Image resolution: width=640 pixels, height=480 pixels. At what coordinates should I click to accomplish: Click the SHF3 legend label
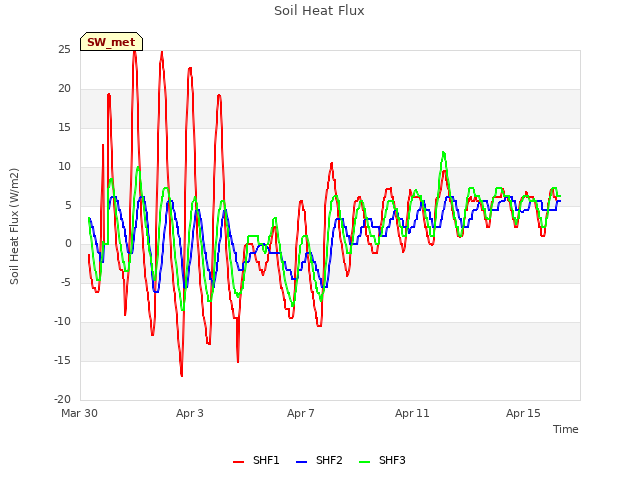click(392, 460)
